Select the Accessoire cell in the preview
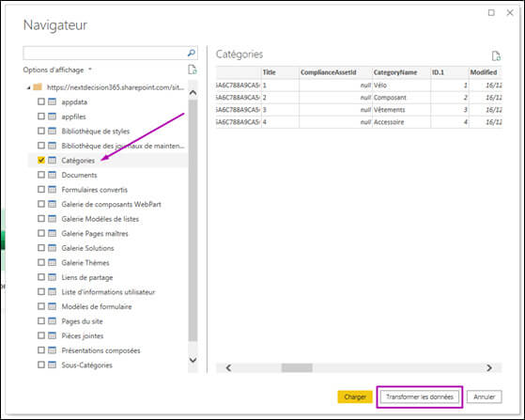The height and width of the screenshot is (420, 525). tap(401, 122)
